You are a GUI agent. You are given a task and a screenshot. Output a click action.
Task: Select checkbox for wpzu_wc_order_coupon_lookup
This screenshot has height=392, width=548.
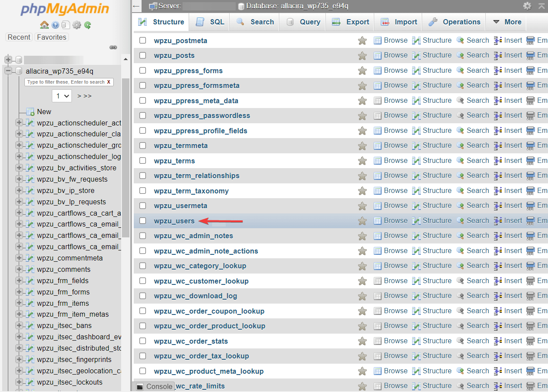[x=142, y=311]
